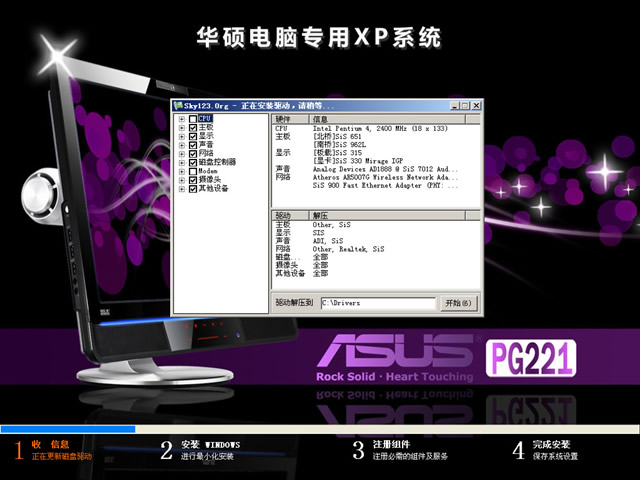Select the Atheros AR5007G Wireless Network entry
640x480 pixels.
point(385,178)
